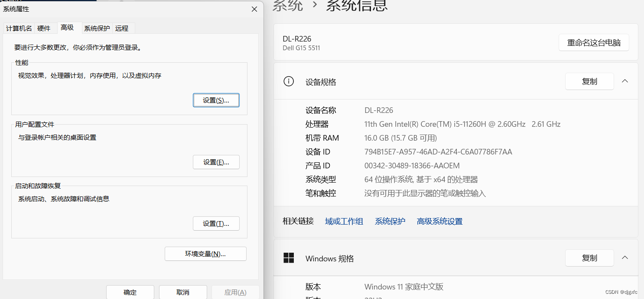
Task: Open the 系统保护 tab
Action: (x=97, y=28)
